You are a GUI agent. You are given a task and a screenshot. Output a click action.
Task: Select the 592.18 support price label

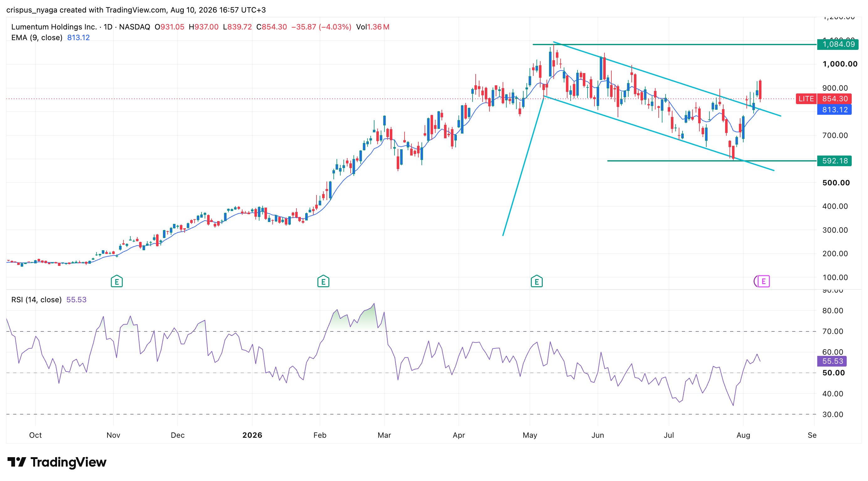[x=834, y=161]
